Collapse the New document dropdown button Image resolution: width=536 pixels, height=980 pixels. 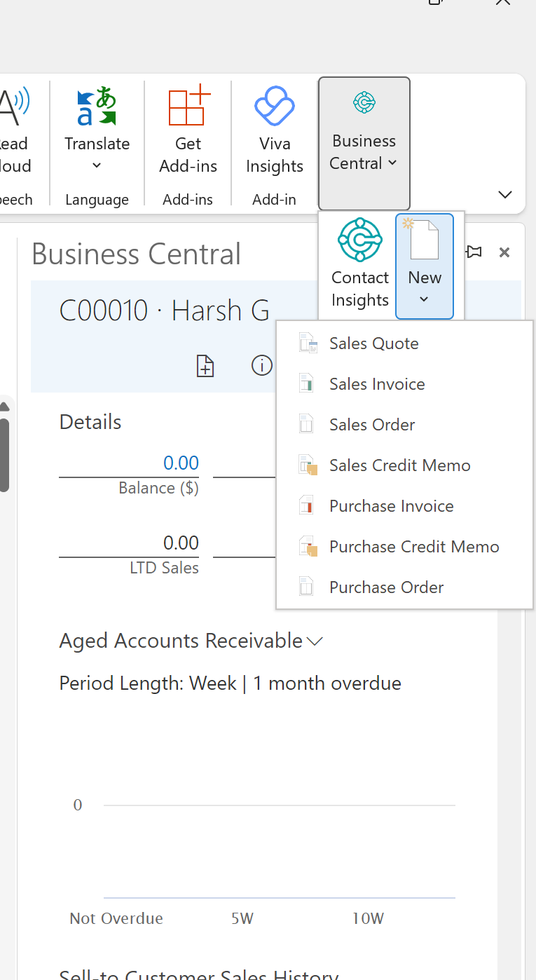(425, 266)
